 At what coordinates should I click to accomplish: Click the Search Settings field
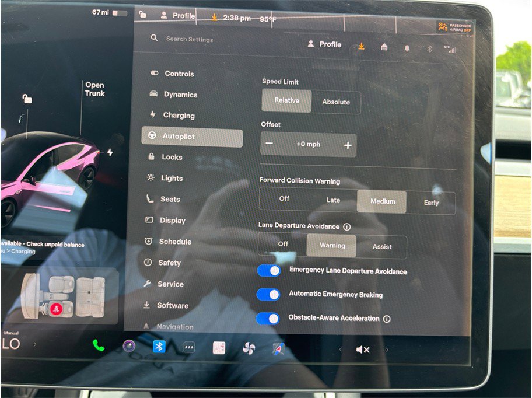[190, 39]
